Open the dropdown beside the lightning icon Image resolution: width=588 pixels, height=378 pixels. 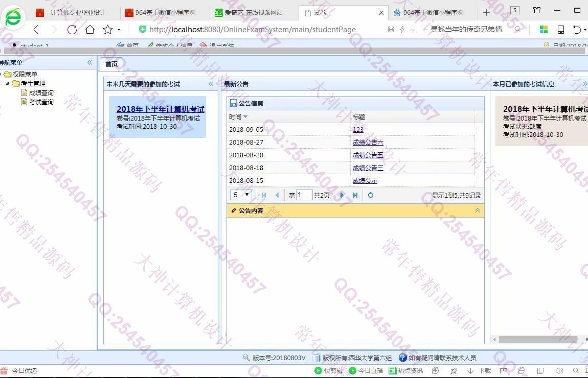[x=413, y=30]
